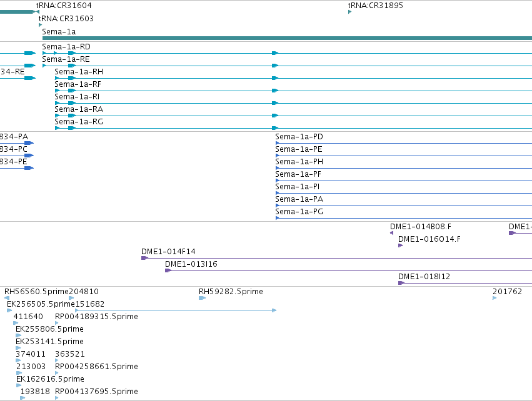The height and width of the screenshot is (401, 532).
Task: Choose EST label RP004137695.5prime
Action: pos(96,392)
